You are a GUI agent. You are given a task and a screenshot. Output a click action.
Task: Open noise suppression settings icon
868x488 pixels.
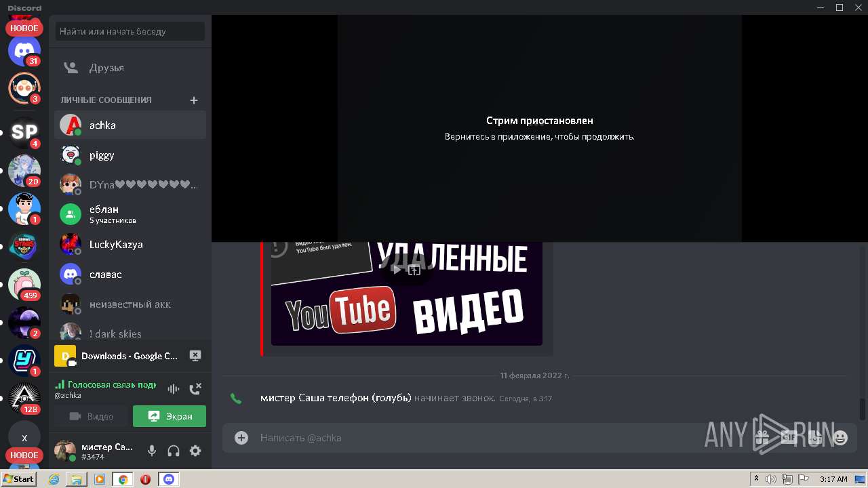[174, 388]
